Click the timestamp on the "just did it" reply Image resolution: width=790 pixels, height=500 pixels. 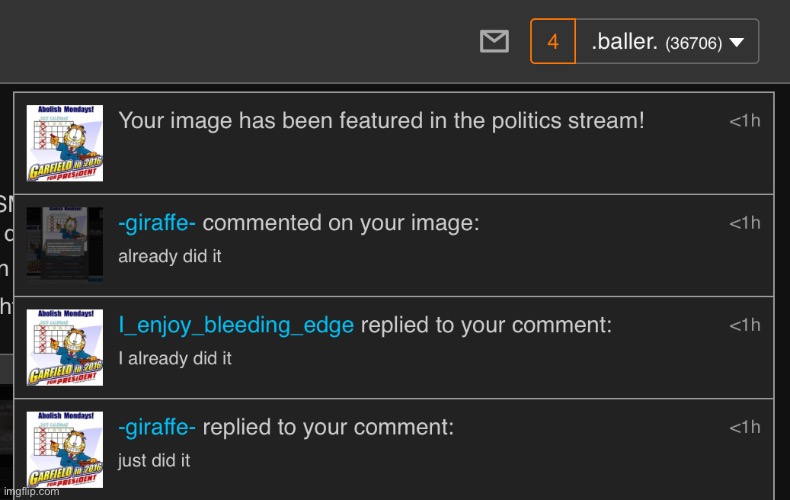tap(744, 427)
